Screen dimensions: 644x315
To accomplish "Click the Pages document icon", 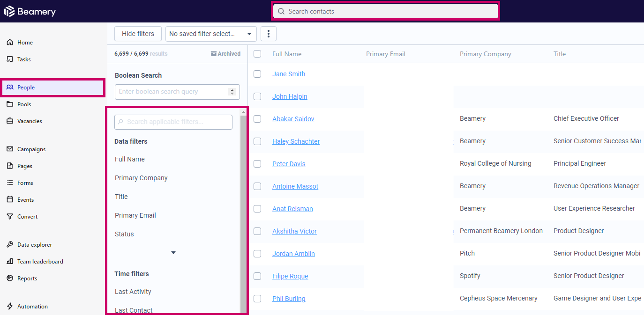I will pos(10,166).
